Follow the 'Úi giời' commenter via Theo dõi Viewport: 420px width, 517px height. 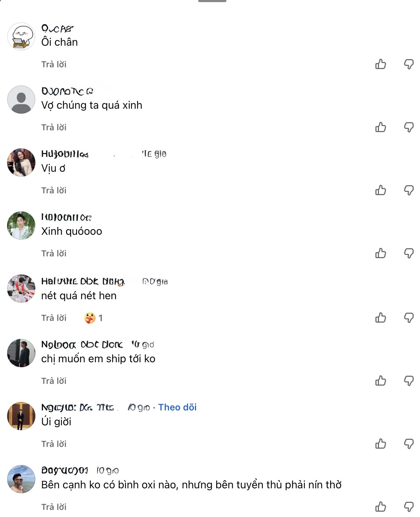177,407
